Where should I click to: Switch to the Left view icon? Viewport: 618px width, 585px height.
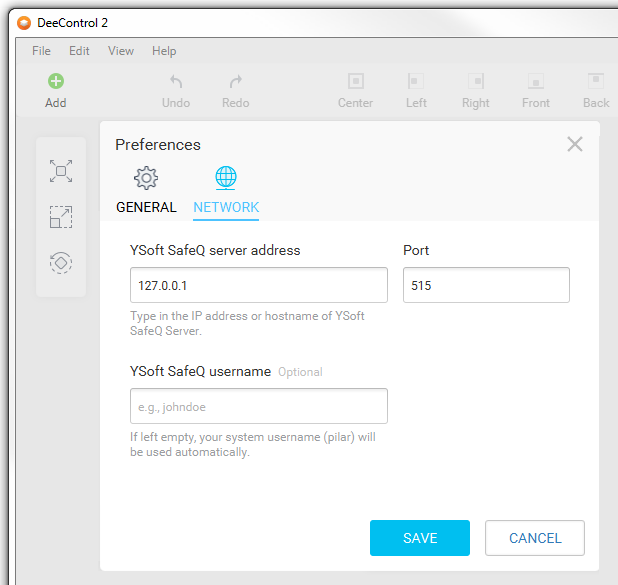(416, 82)
